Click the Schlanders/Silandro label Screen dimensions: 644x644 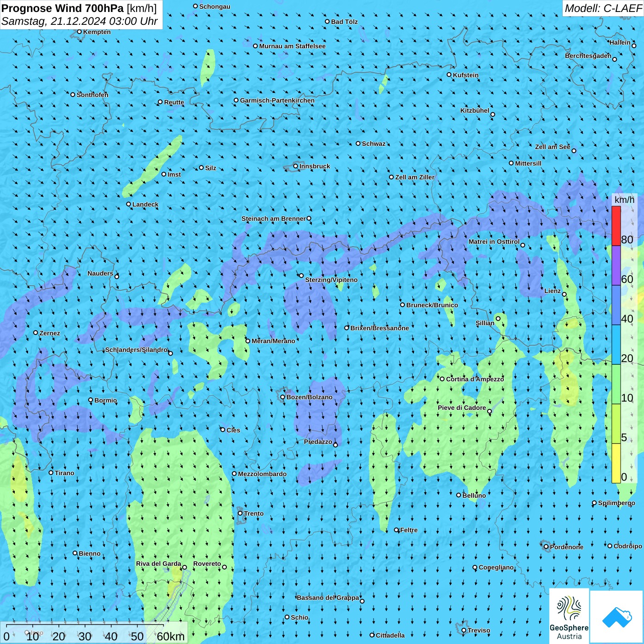(x=136, y=350)
